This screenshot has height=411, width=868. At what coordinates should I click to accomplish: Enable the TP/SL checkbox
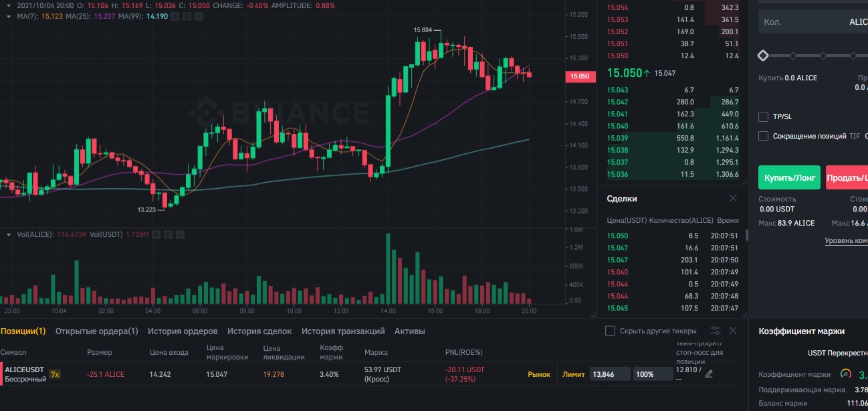[763, 116]
